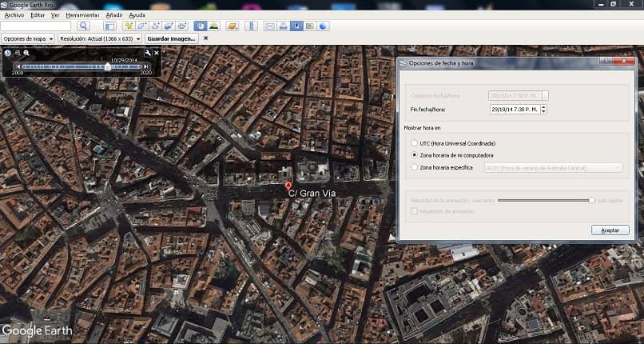This screenshot has height=344, width=644.
Task: Zoom in the time slider range
Action: pyautogui.click(x=26, y=53)
